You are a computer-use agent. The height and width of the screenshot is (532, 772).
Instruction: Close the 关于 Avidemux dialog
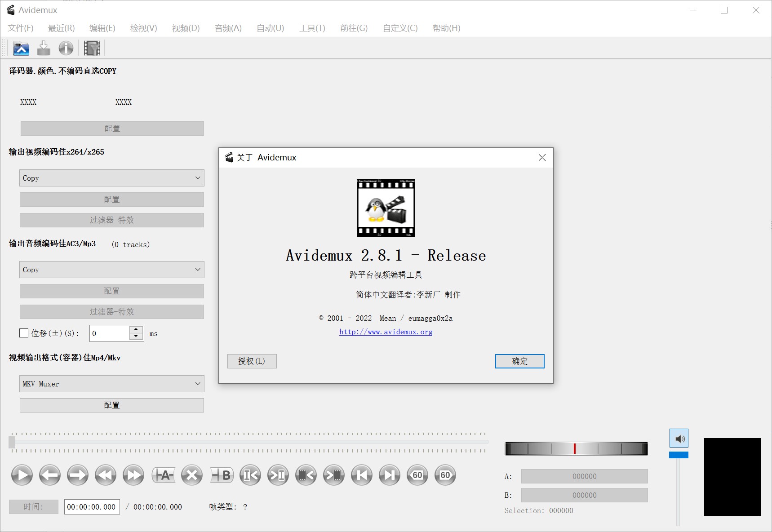pos(542,158)
